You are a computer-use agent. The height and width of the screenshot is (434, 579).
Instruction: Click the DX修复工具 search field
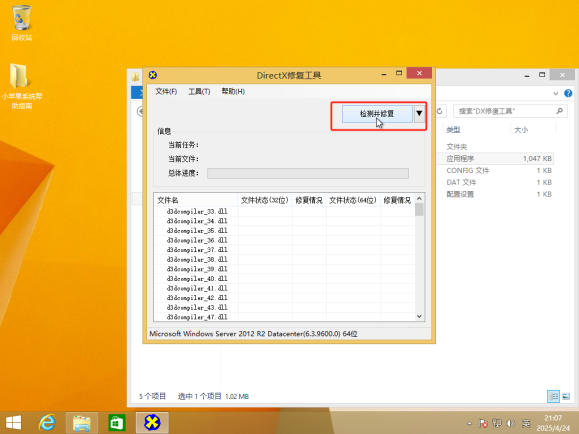(x=510, y=111)
